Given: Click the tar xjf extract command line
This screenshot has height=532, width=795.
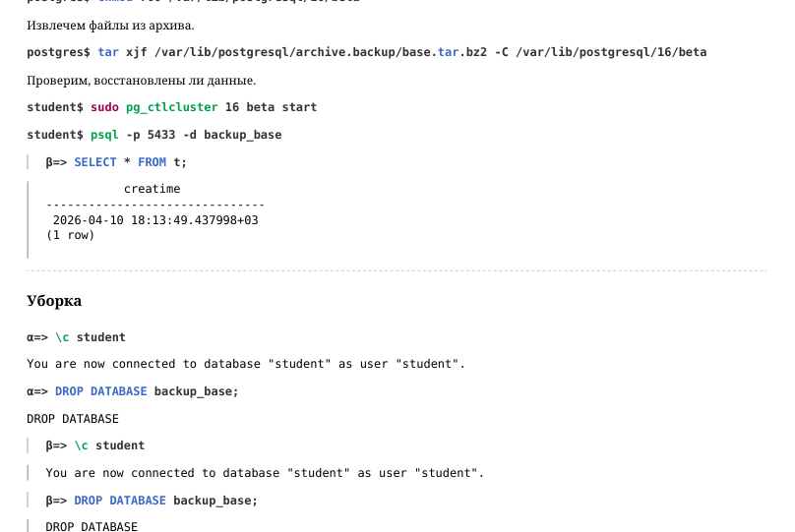Looking at the screenshot, I should [367, 52].
